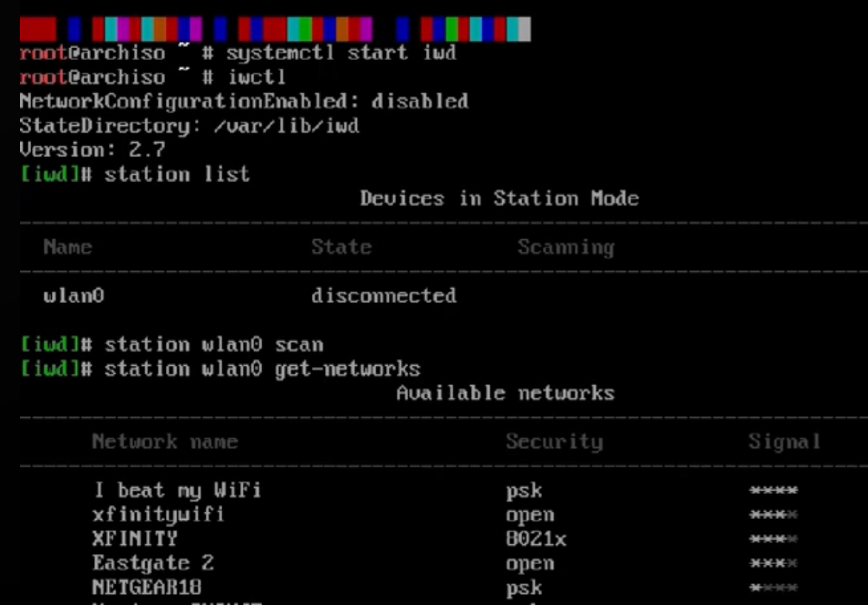Screen dimensions: 868x605
Task: Click the Eastgate 2 network name
Action: [153, 564]
